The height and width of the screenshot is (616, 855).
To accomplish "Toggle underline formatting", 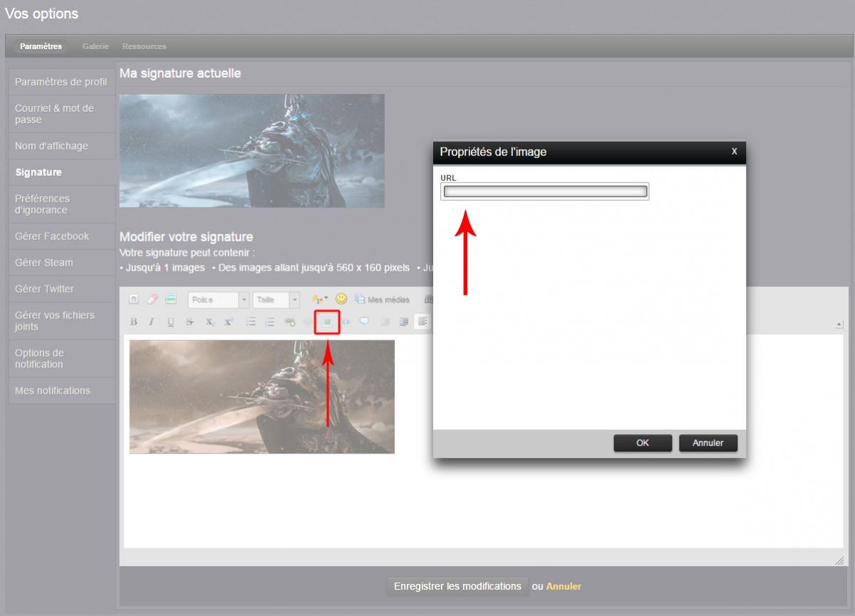I will coord(171,322).
